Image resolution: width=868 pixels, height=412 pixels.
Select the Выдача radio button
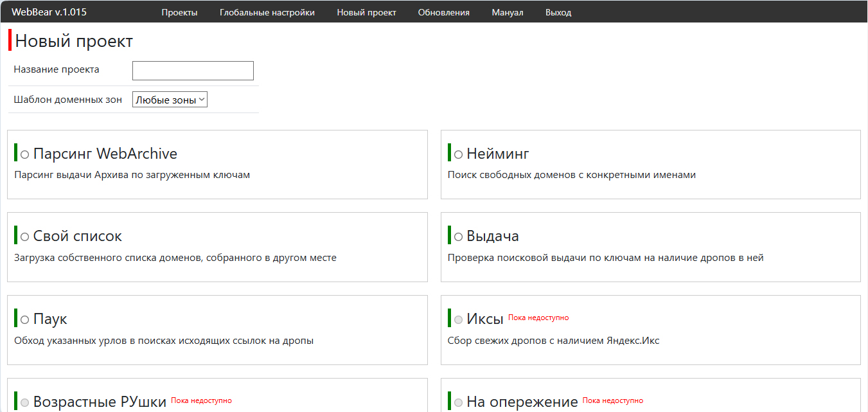(458, 237)
